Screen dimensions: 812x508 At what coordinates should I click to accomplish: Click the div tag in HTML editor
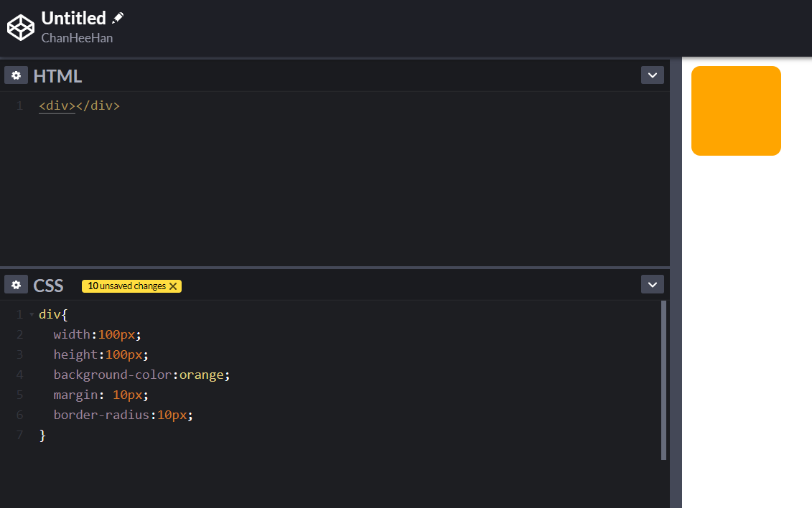pos(57,106)
